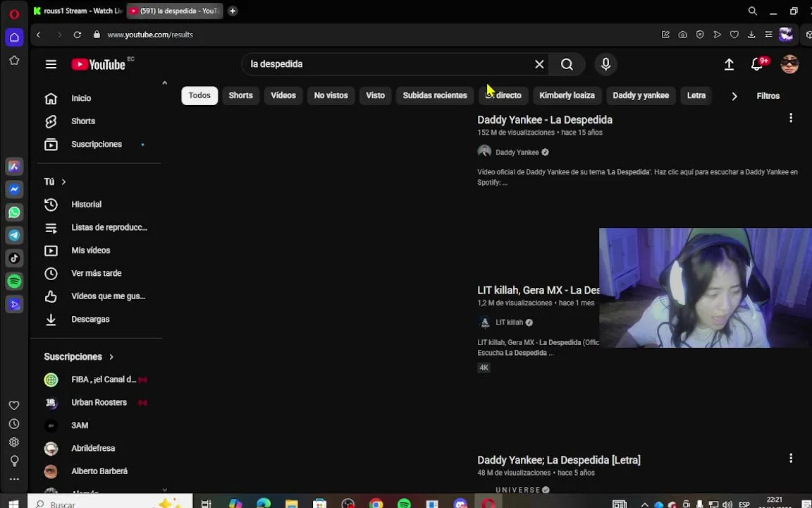
Task: Open a new browser tab with plus
Action: [233, 11]
